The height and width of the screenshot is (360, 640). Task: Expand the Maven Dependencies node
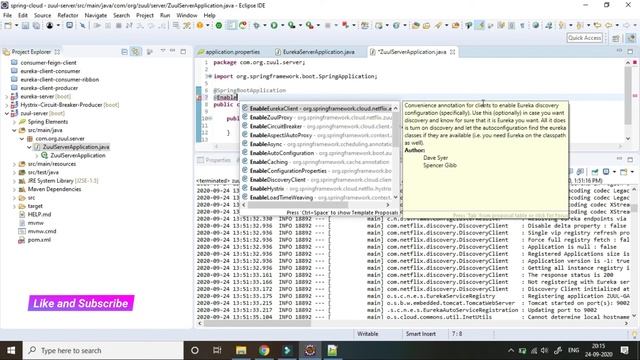point(14,189)
